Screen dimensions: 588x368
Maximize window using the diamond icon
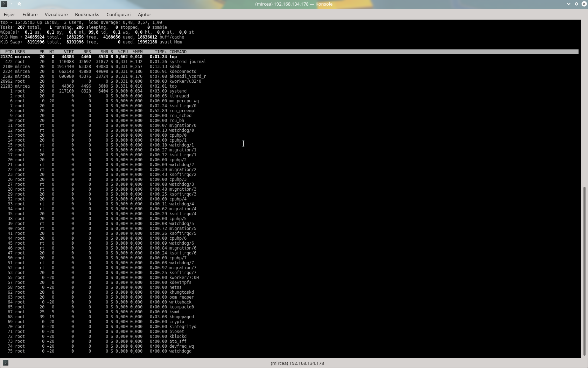576,4
